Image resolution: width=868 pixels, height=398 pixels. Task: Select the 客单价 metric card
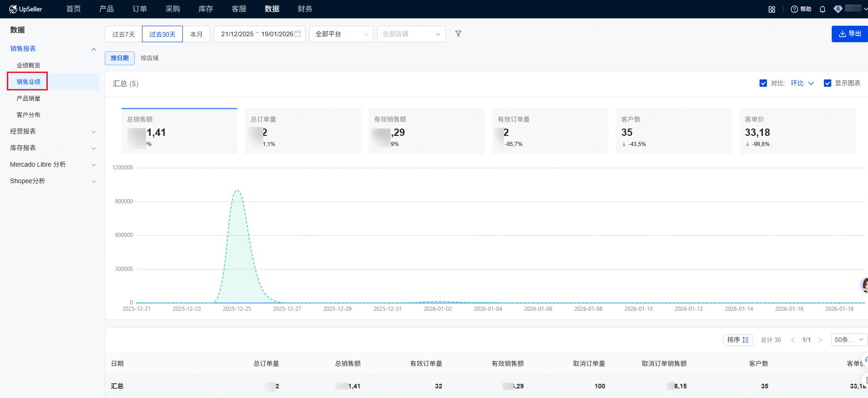(797, 131)
